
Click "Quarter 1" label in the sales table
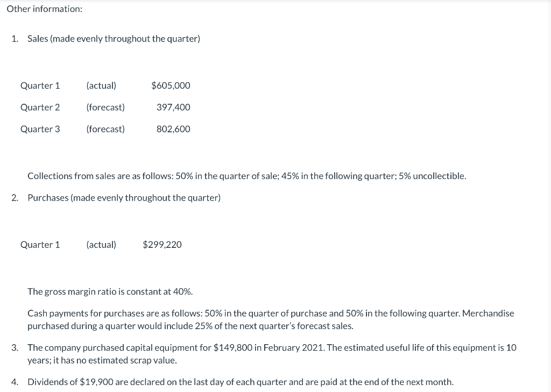point(40,85)
